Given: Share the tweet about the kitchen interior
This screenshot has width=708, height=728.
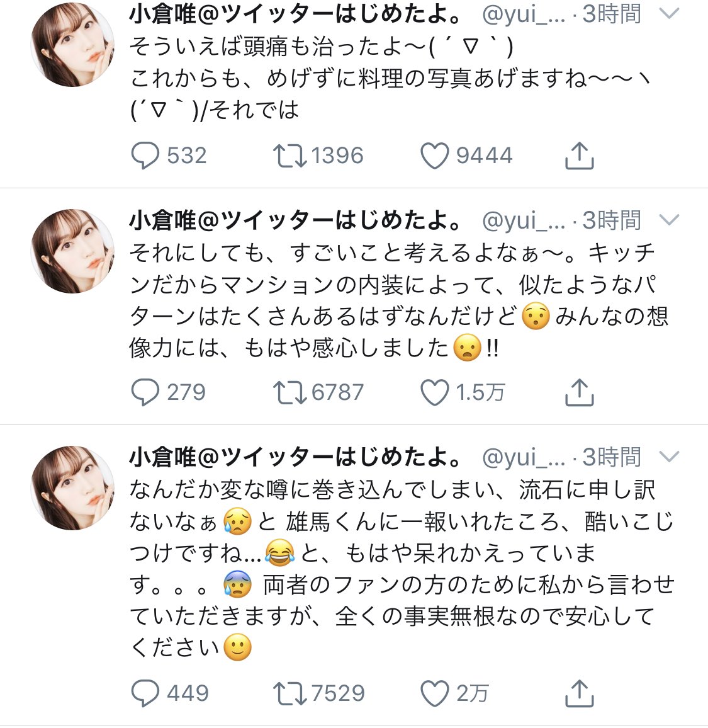Looking at the screenshot, I should click(579, 392).
